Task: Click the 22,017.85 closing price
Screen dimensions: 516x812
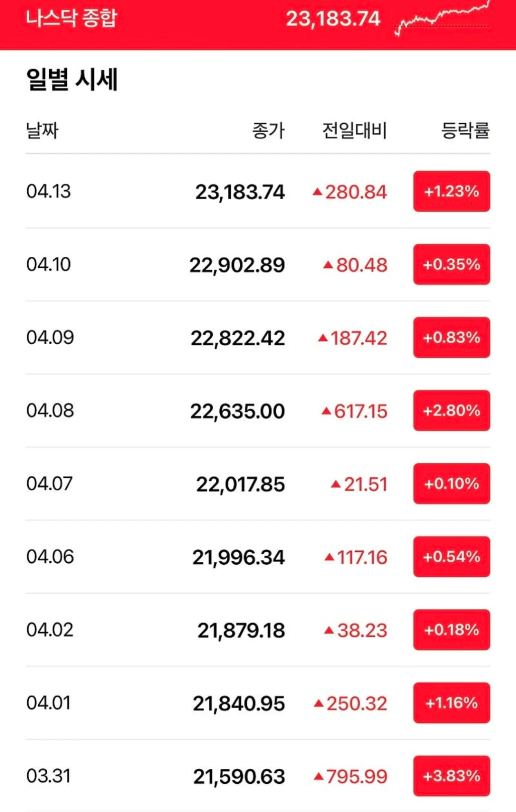Action: [240, 484]
